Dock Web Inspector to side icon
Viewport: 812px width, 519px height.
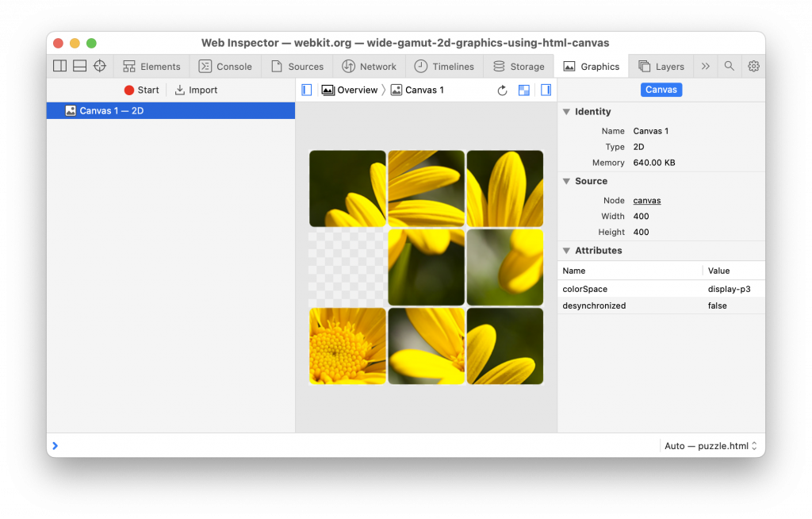[59, 66]
